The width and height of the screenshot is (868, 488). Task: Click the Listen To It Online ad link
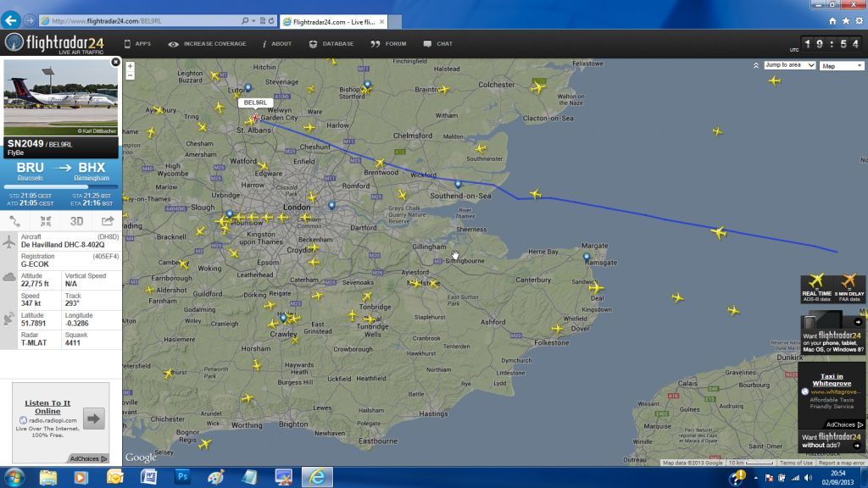tap(47, 407)
